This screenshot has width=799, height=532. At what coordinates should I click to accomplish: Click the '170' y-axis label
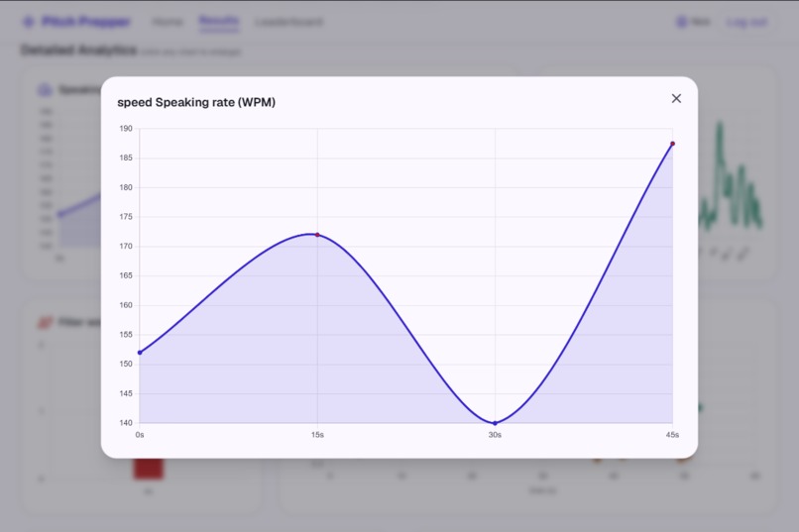pyautogui.click(x=126, y=246)
